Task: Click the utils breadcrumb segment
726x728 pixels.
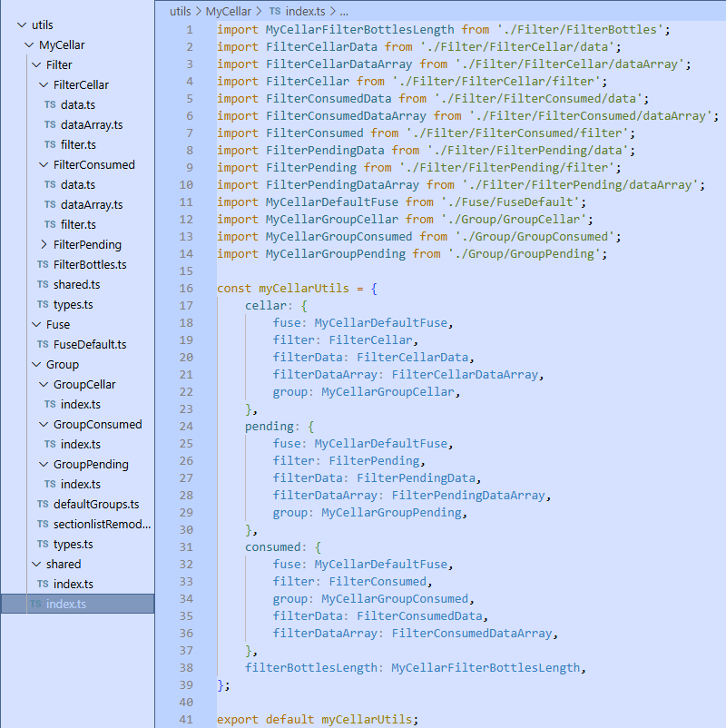Action: [x=181, y=11]
